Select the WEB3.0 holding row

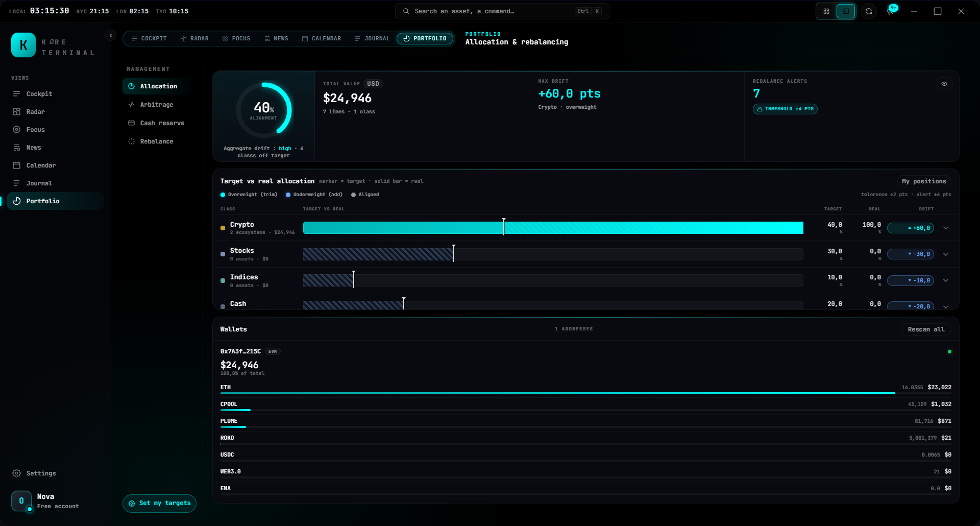585,474
